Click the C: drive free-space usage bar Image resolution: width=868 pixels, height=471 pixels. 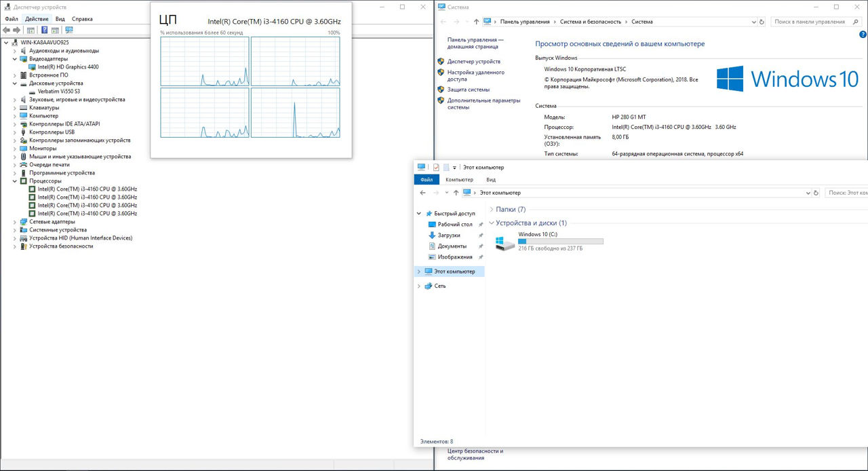tap(560, 241)
